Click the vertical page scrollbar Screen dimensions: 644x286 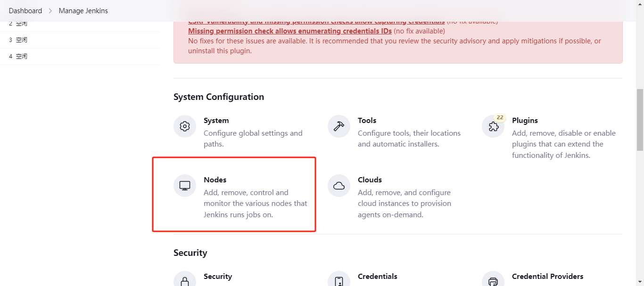pyautogui.click(x=640, y=120)
